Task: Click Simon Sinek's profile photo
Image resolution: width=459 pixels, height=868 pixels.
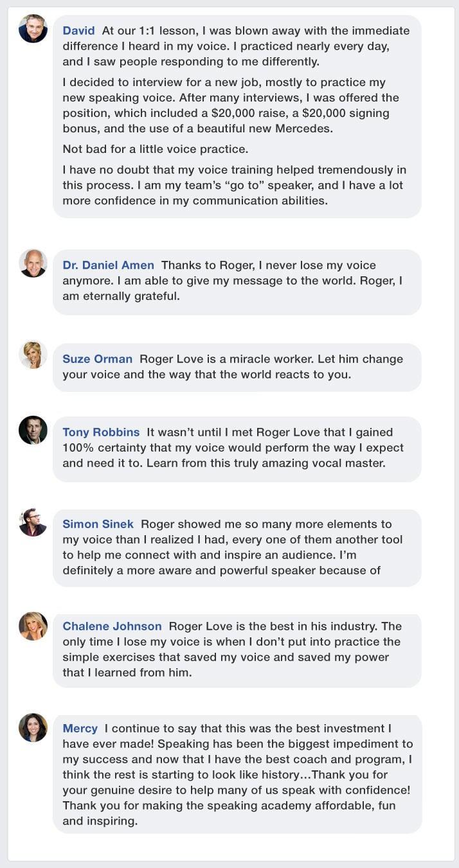Action: coord(33,522)
